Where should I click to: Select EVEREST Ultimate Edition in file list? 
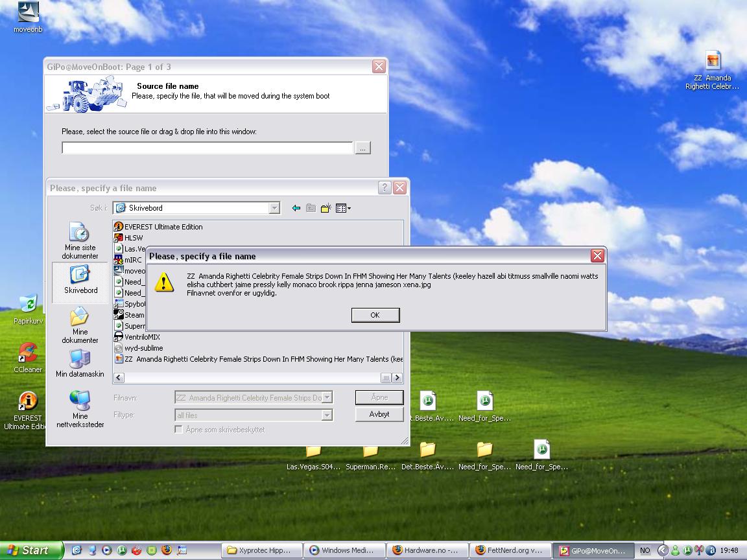click(x=159, y=227)
